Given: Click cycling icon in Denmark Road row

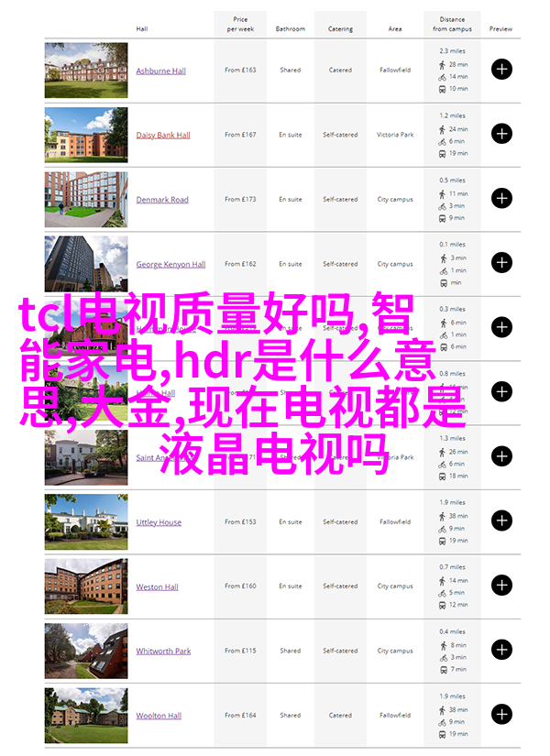Looking at the screenshot, I should [443, 206].
